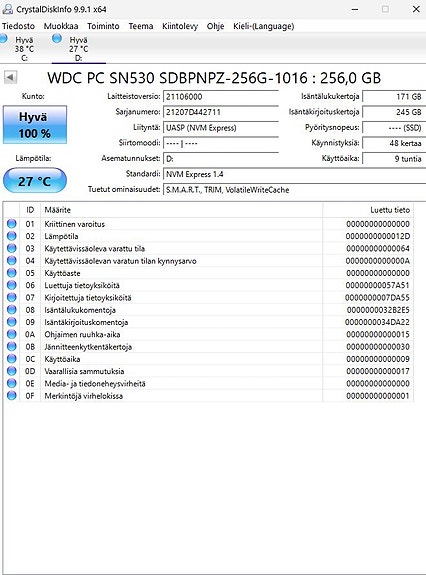Click status icon of Jännitteenkytkentäkertoja row

[x=12, y=347]
